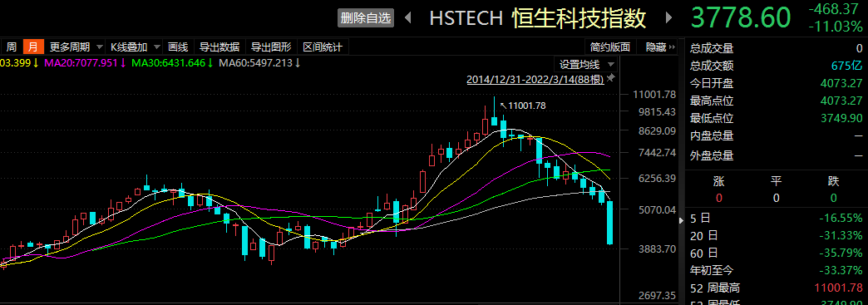868x305 pixels.
Task: Click 导出数据 export data button
Action: coord(219,47)
